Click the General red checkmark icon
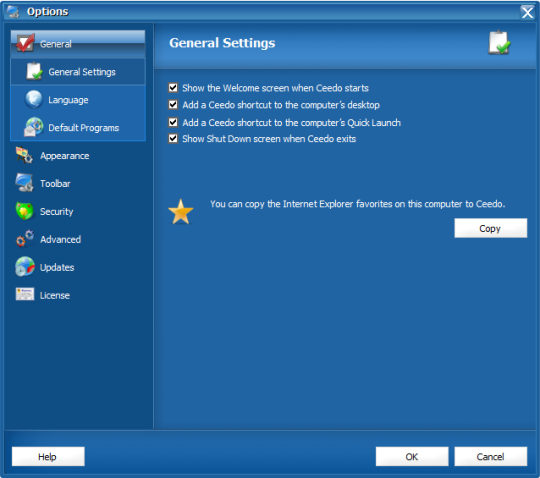The image size is (540, 478). (x=25, y=43)
